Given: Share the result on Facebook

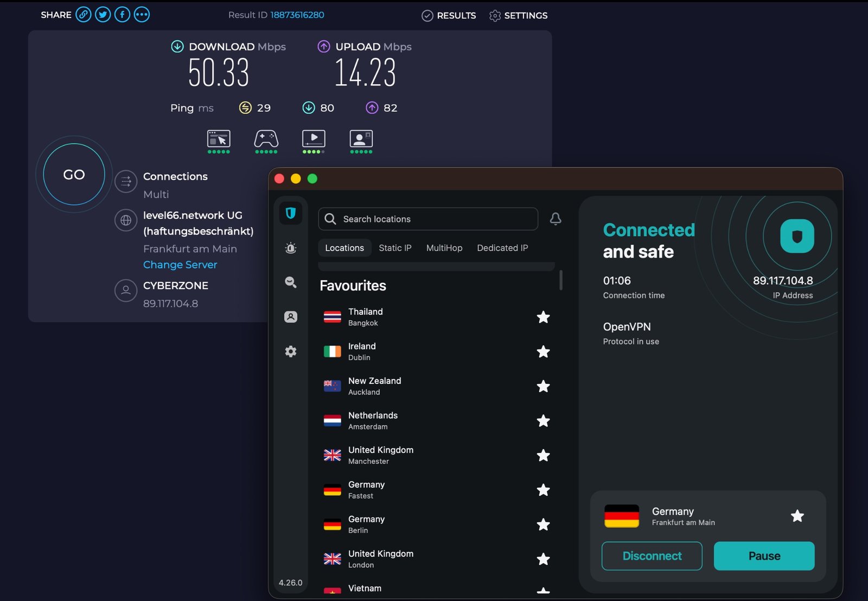Looking at the screenshot, I should (122, 15).
